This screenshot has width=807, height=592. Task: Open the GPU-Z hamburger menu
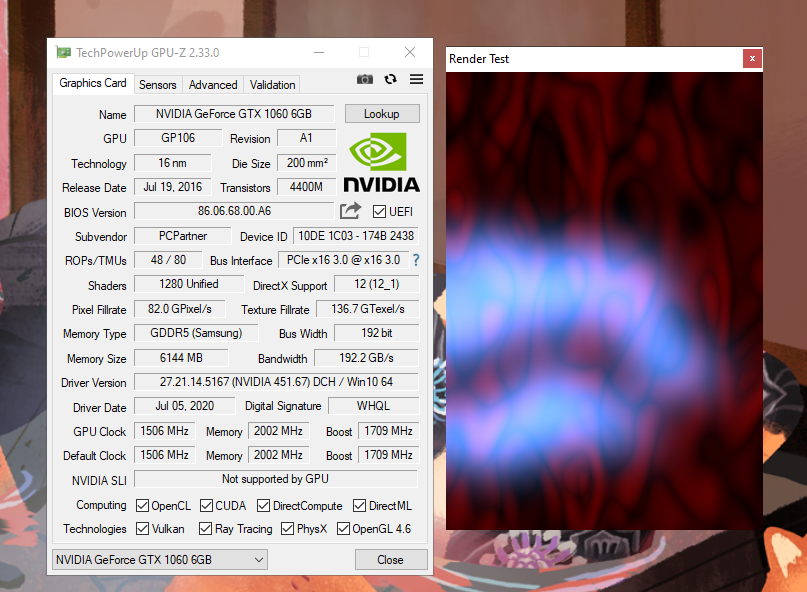[x=416, y=79]
